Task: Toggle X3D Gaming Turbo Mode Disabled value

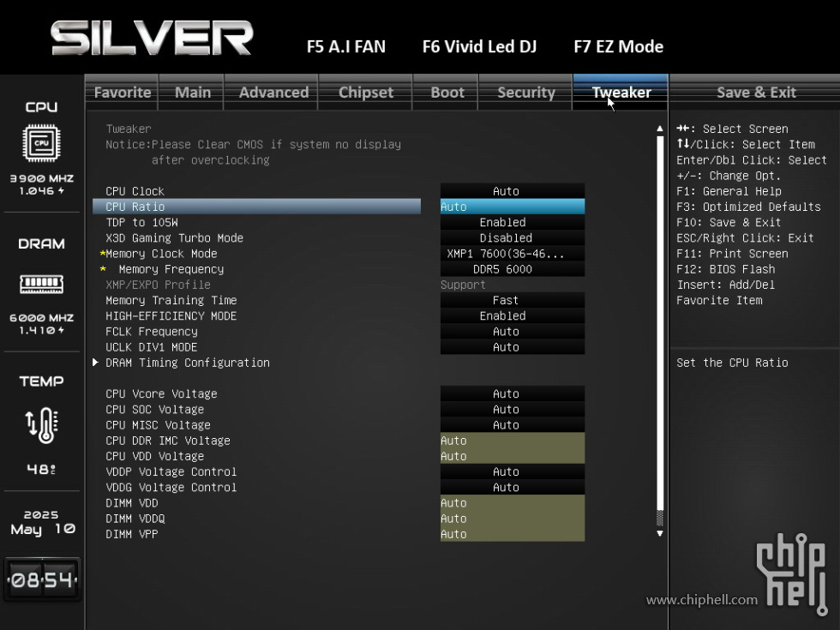Action: coord(513,237)
